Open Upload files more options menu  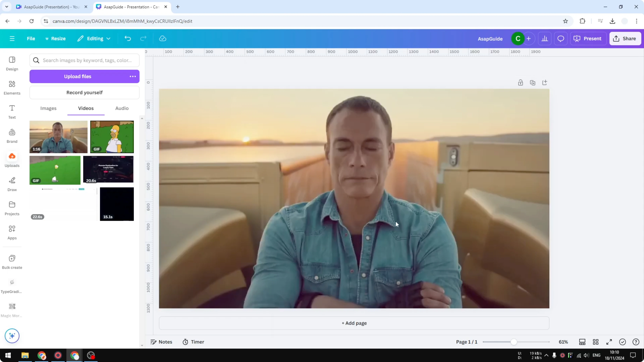click(133, 76)
